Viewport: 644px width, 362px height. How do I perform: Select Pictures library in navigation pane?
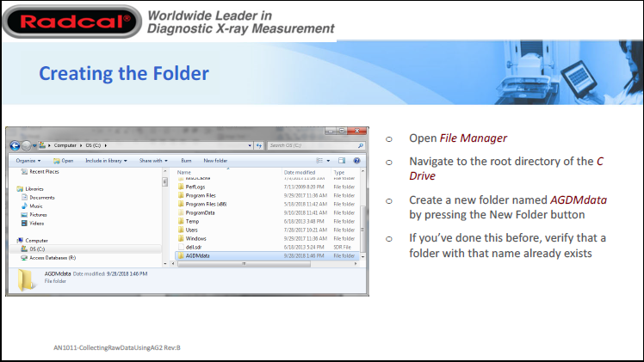pos(34,215)
